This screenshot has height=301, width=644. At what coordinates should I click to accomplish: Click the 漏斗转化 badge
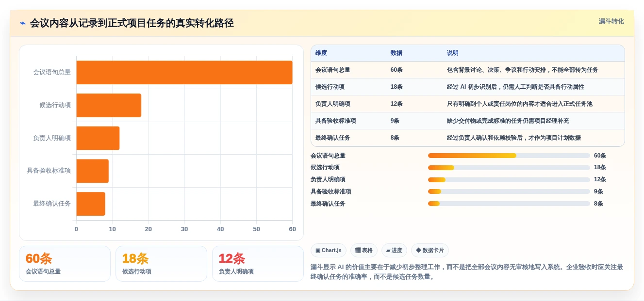pos(611,21)
